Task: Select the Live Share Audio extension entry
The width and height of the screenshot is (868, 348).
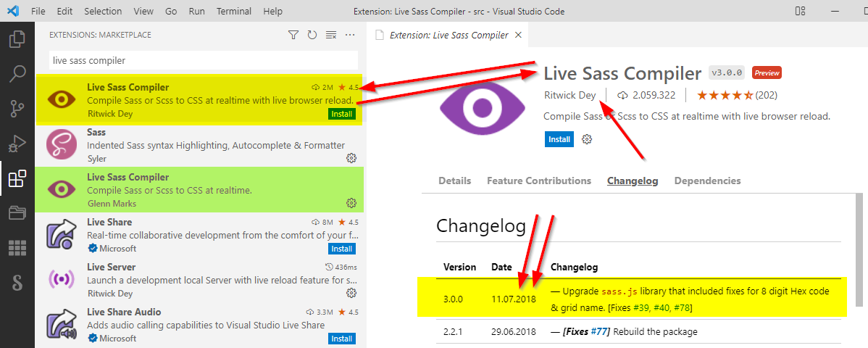Action: pos(199,325)
